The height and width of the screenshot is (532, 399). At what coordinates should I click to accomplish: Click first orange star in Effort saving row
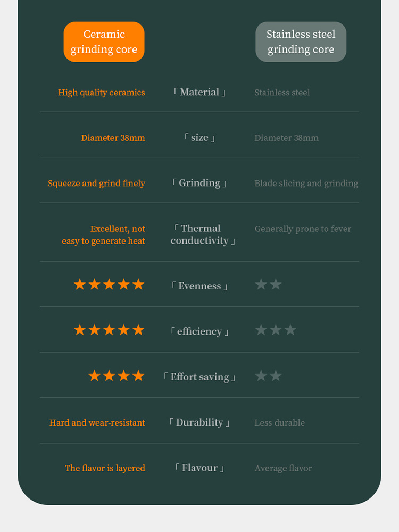[95, 376]
